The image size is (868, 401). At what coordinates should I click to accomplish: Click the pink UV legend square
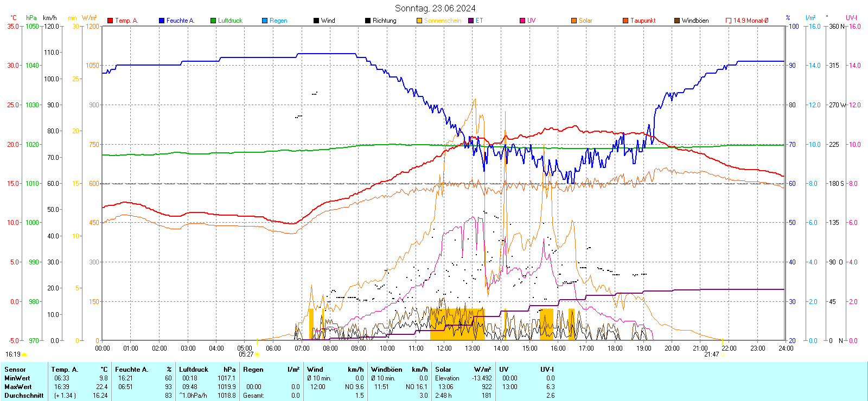point(522,21)
